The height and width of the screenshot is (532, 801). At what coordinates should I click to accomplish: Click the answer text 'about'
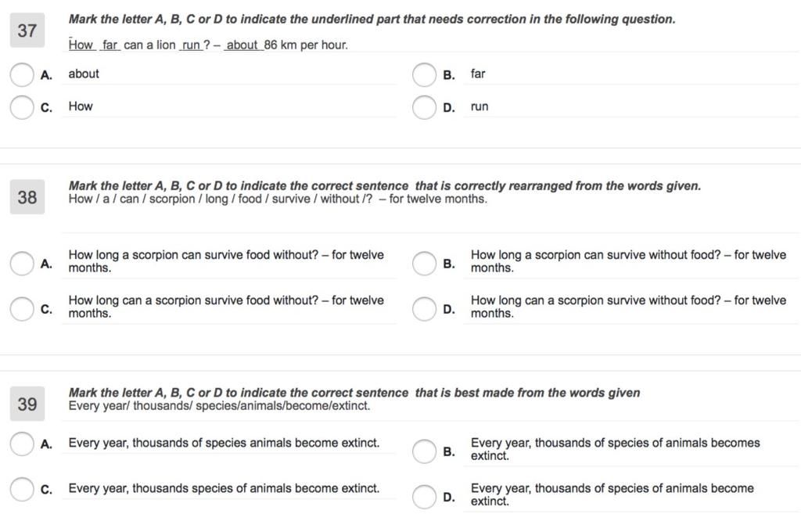tap(84, 74)
